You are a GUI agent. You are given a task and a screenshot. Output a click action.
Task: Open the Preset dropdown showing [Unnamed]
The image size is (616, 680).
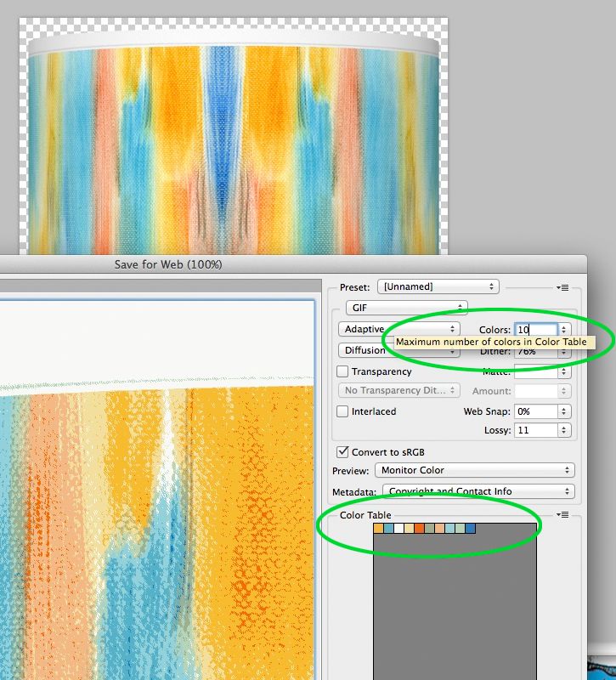(438, 287)
